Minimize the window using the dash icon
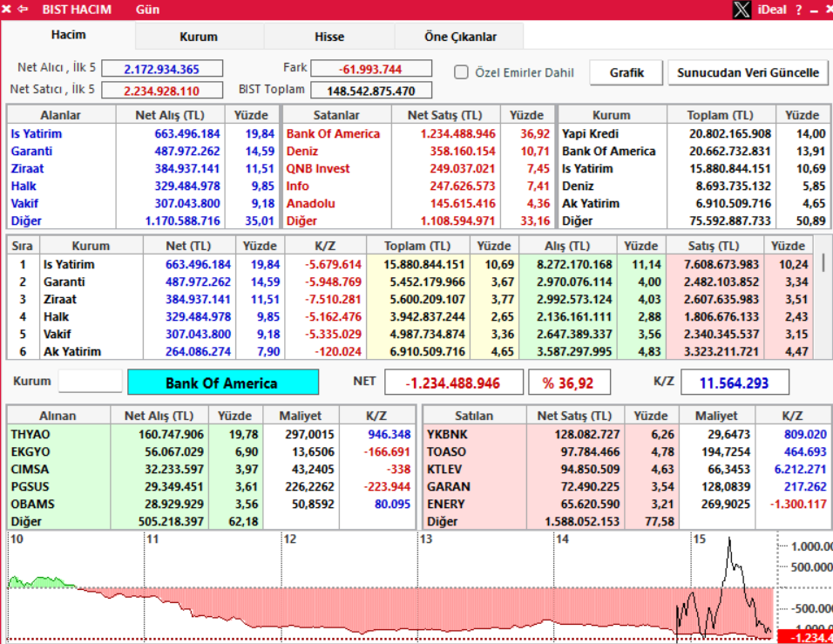 click(814, 10)
